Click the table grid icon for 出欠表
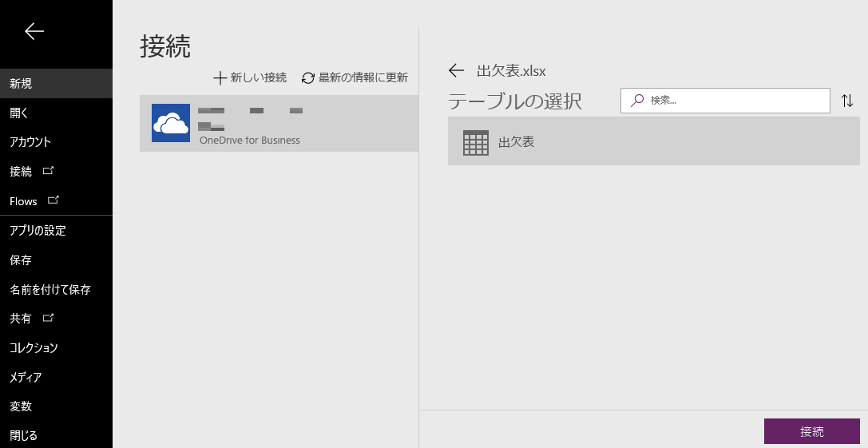This screenshot has width=868, height=448. (476, 142)
